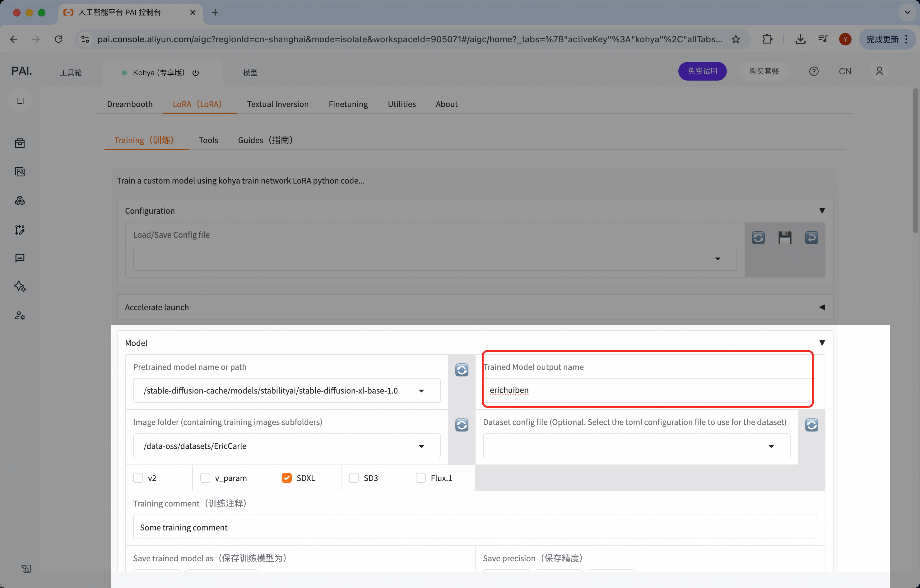Click the 免费试用 free trial button

(702, 72)
